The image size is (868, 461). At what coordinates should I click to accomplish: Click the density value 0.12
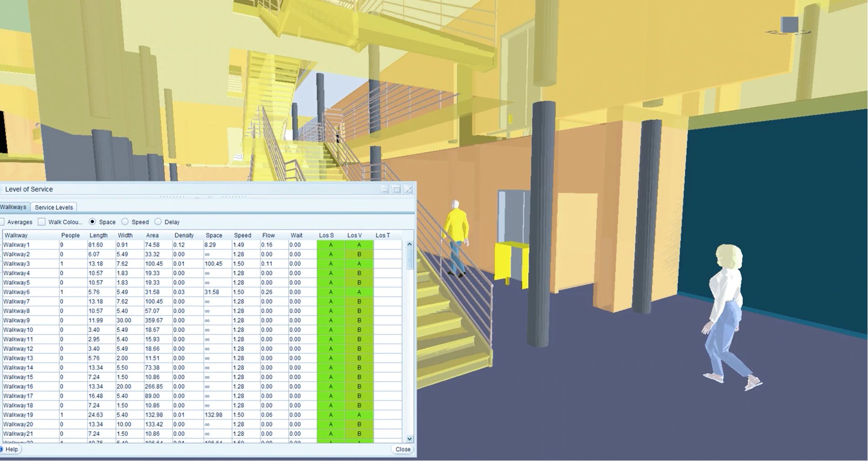tap(179, 245)
